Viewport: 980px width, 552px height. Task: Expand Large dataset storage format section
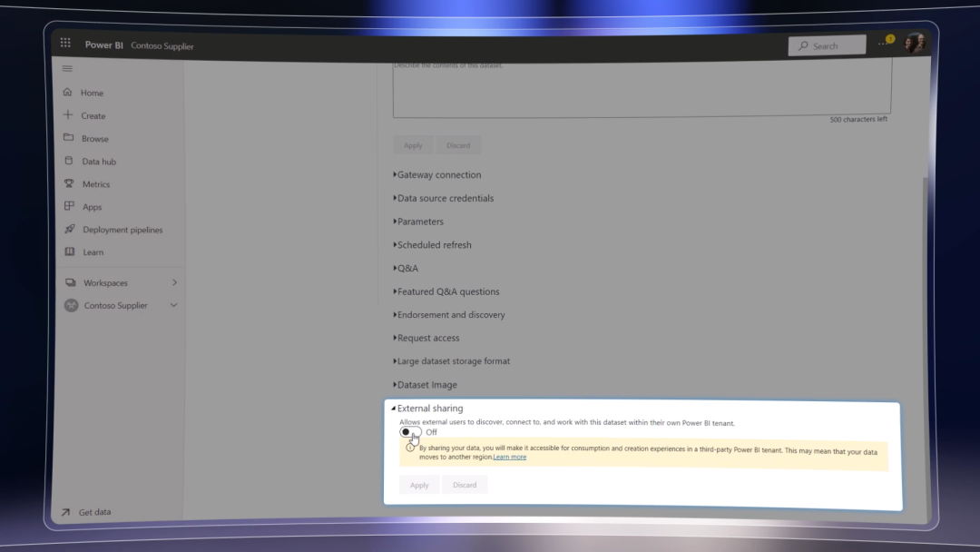451,360
